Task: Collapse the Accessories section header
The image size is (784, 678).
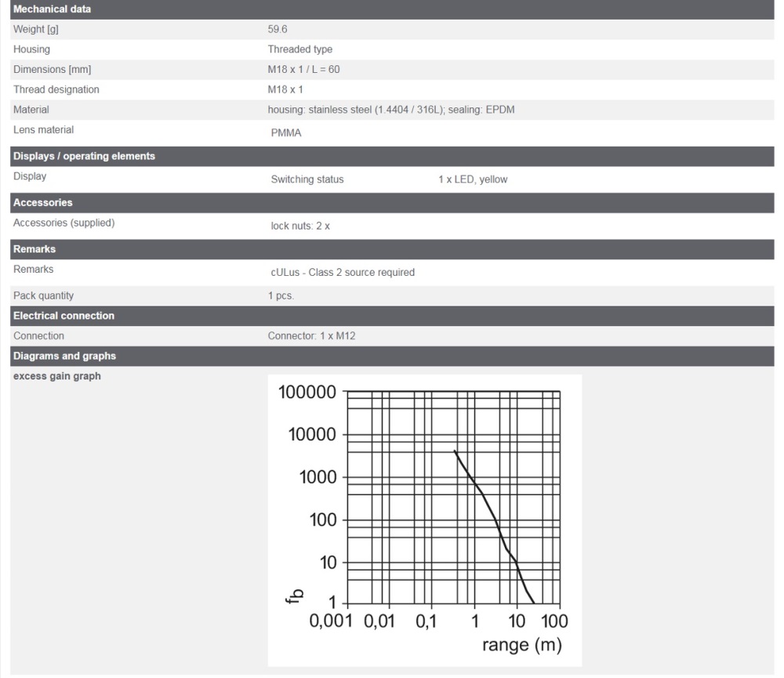Action: click(x=43, y=202)
